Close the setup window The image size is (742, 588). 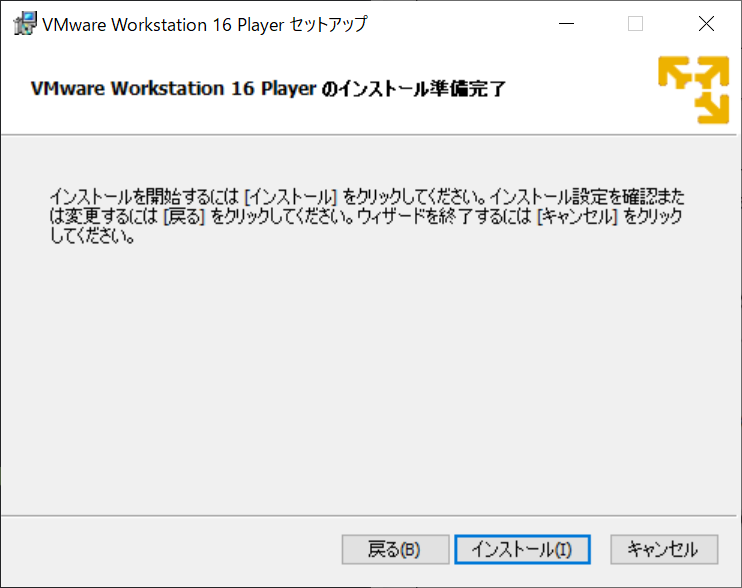(x=706, y=24)
